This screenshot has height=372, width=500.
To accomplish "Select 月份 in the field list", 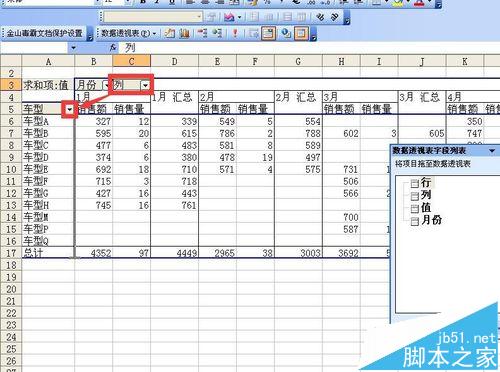I will tap(431, 220).
